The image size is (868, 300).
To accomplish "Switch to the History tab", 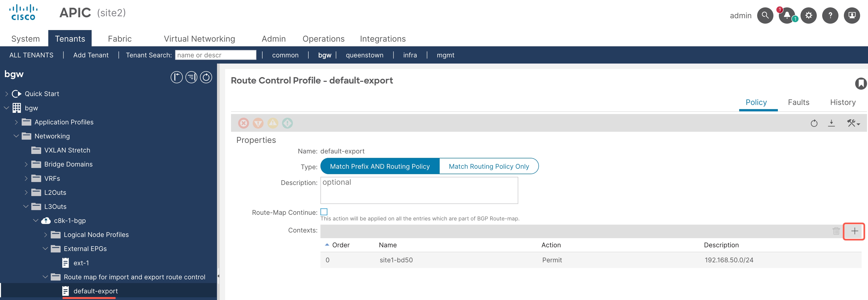I will point(843,102).
